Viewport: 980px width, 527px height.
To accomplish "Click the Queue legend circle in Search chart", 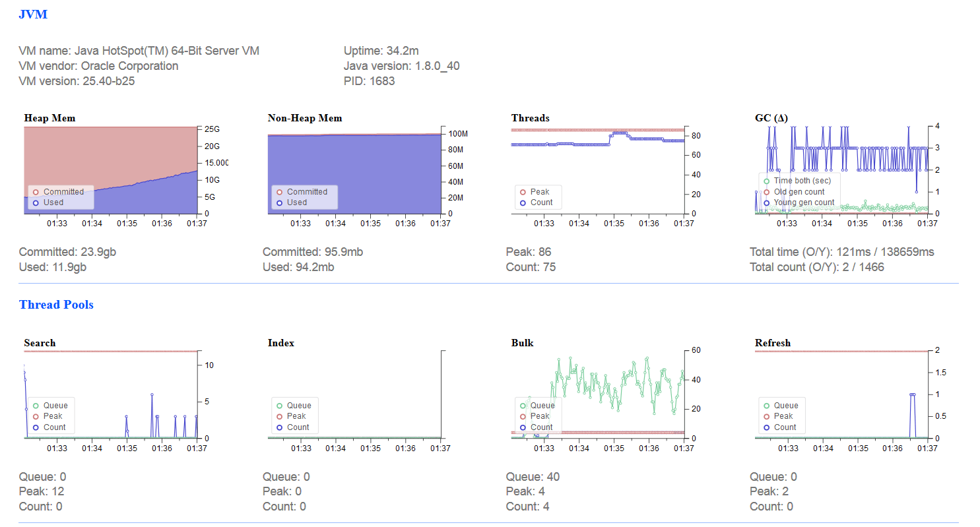I will 36,406.
